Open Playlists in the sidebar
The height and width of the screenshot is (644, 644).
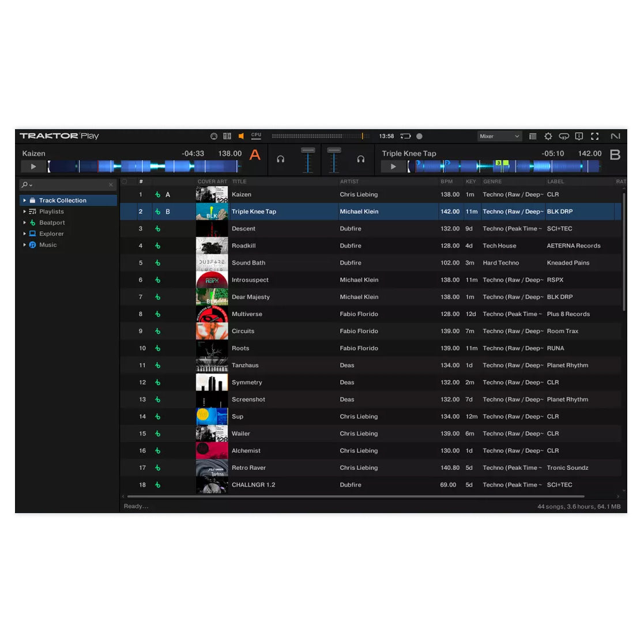pos(51,212)
